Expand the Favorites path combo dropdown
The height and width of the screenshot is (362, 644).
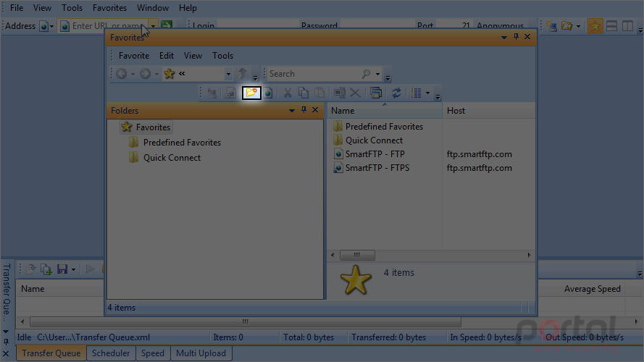[x=228, y=75]
